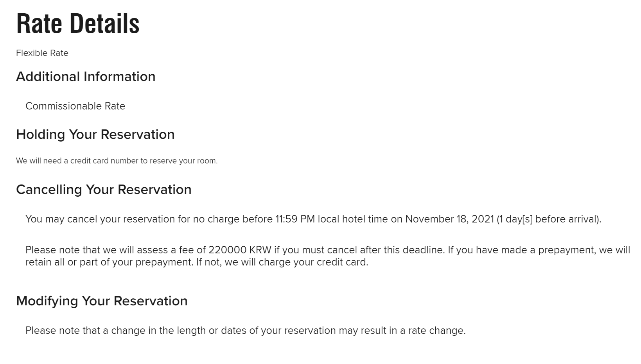641x364 pixels.
Task: Click the words 'no charge' in cancellation text
Action: tap(216, 219)
